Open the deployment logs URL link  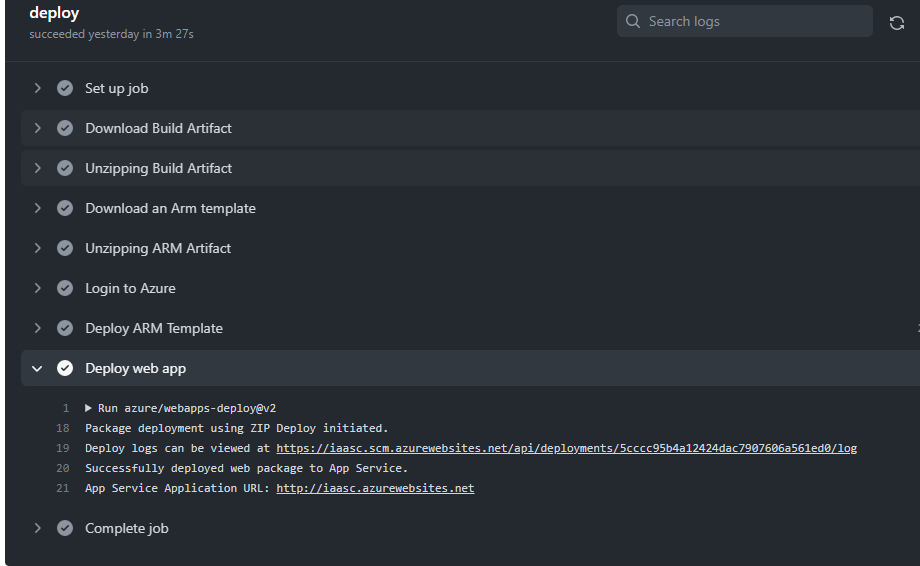566,448
